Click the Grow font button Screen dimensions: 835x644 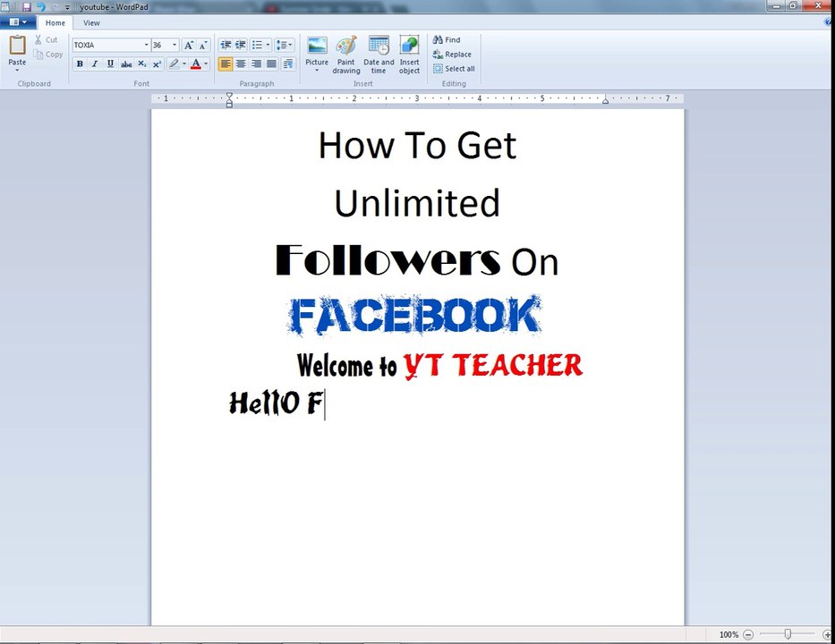189,46
